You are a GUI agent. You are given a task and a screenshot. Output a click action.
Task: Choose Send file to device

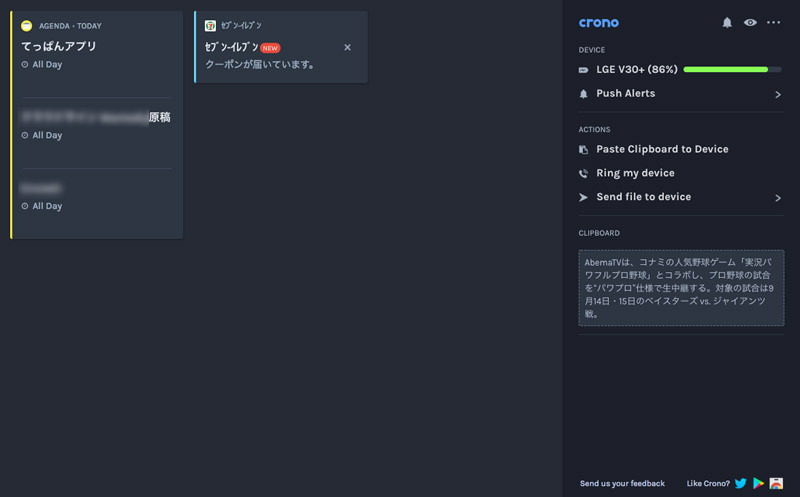tap(643, 197)
